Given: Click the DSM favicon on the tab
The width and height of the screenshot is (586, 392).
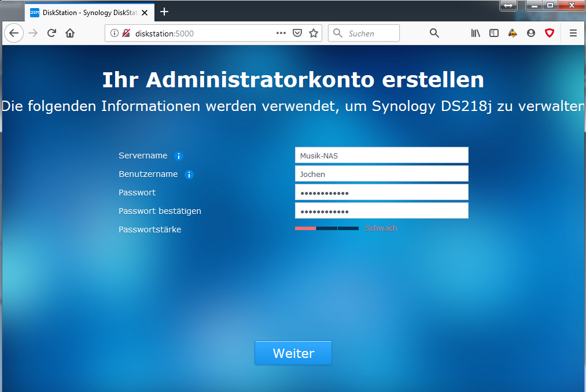Looking at the screenshot, I should point(34,12).
